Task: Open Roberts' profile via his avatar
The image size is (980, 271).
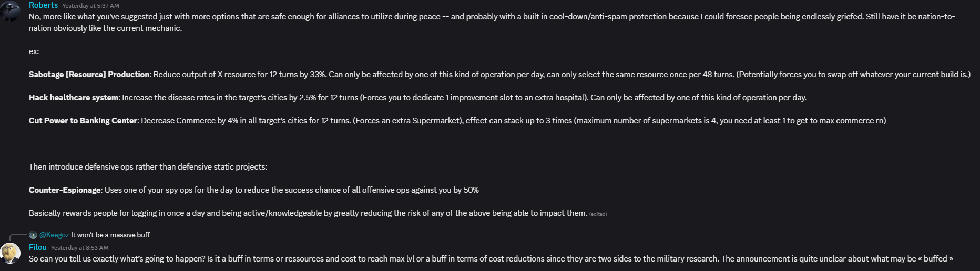Action: coord(10,11)
